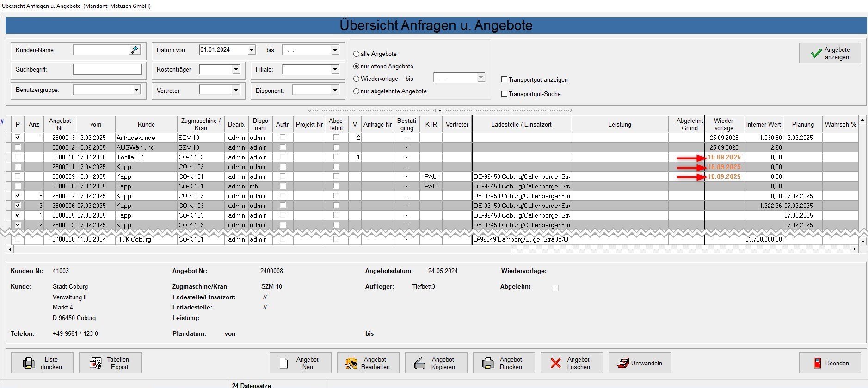The height and width of the screenshot is (388, 868).
Task: Click the 'Angebote anzeigen' button
Action: [830, 53]
